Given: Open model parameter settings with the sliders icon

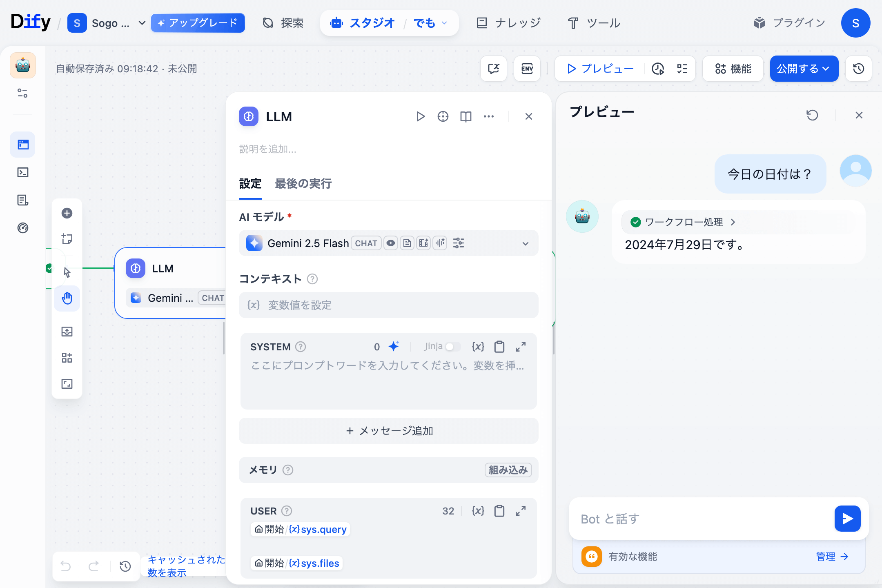Looking at the screenshot, I should click(458, 243).
